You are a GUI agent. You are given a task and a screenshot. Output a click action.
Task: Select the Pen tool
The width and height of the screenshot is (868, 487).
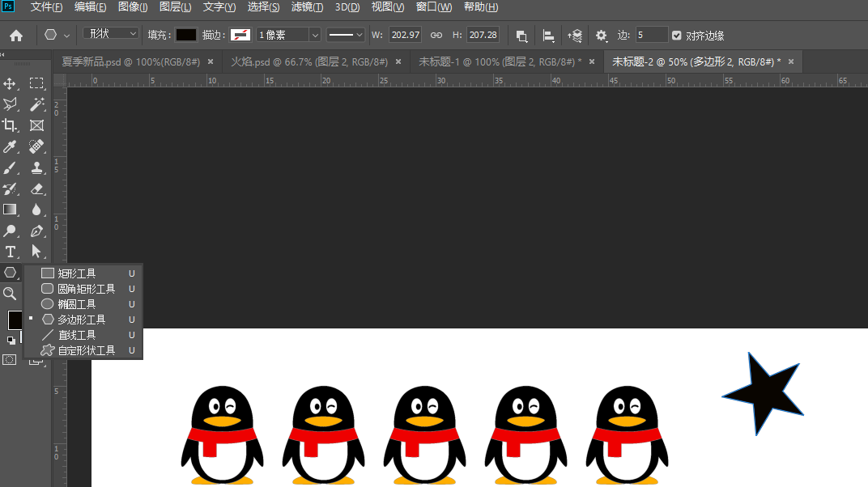[x=36, y=231]
